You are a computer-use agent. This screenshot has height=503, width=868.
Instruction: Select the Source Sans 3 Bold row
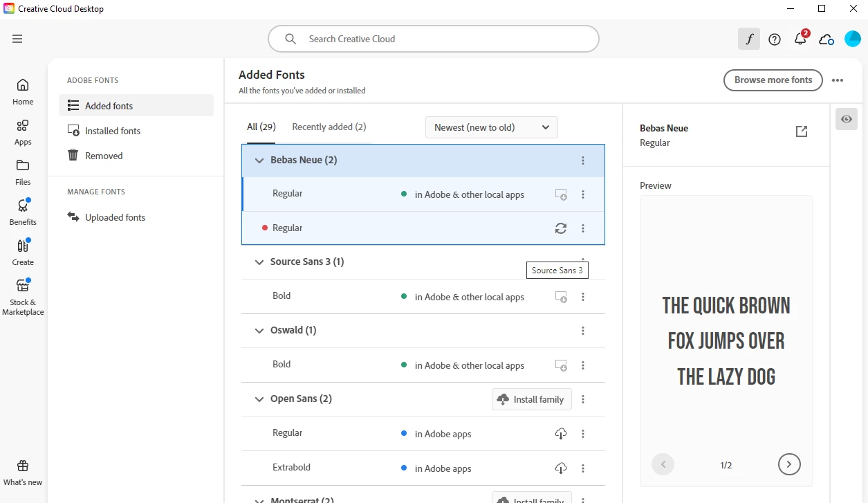point(423,297)
